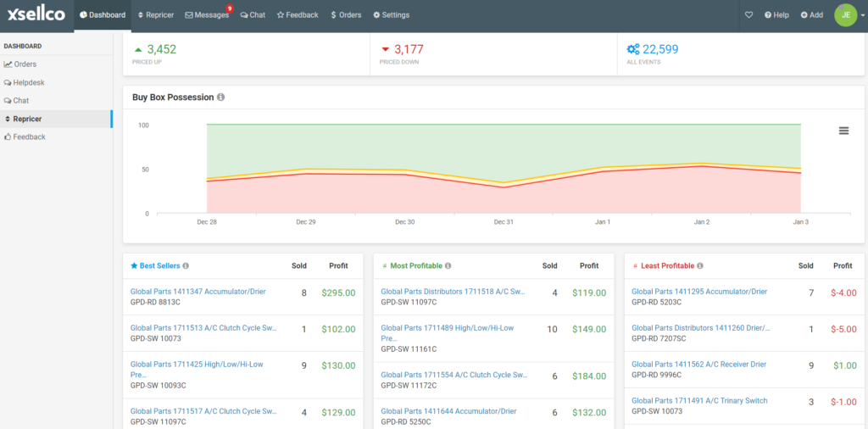Screen dimensions: 868x429
Task: Click the xsellco logo
Action: 36,14
